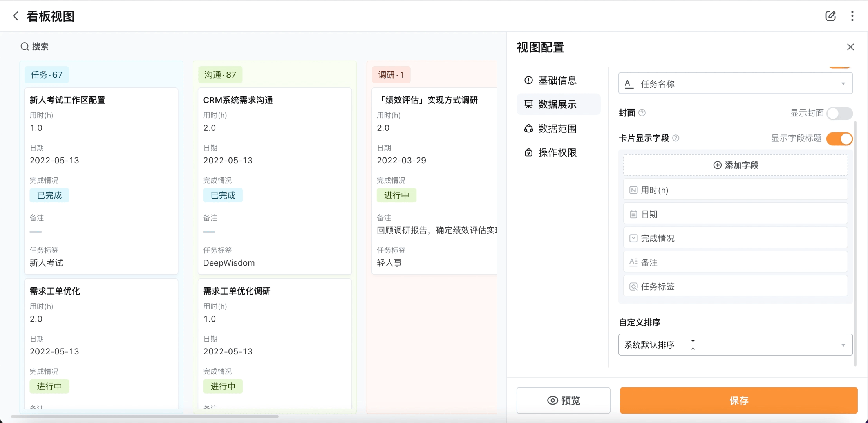Enable the 显示封面 toggle

tap(839, 114)
